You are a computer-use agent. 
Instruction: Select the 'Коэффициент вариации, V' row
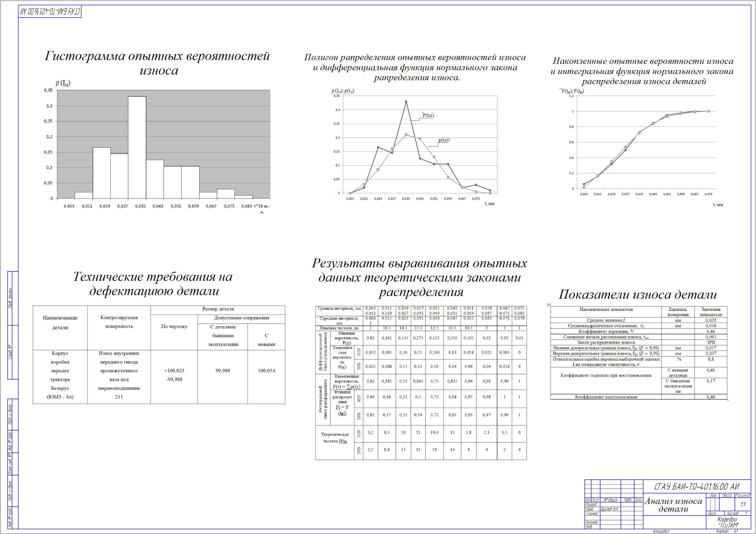[639, 331]
